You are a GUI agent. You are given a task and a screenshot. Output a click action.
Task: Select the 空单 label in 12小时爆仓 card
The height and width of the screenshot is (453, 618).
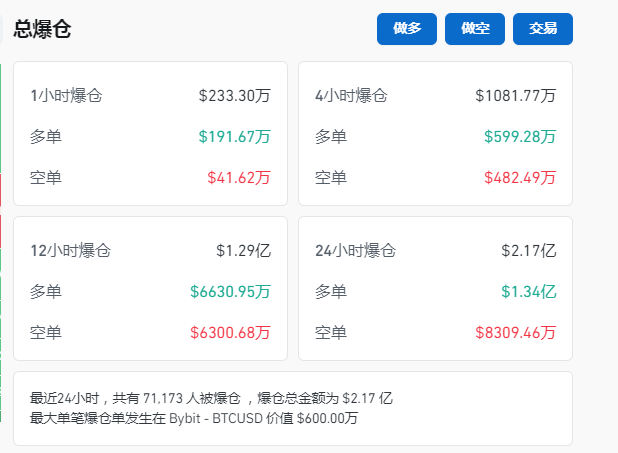tap(46, 332)
